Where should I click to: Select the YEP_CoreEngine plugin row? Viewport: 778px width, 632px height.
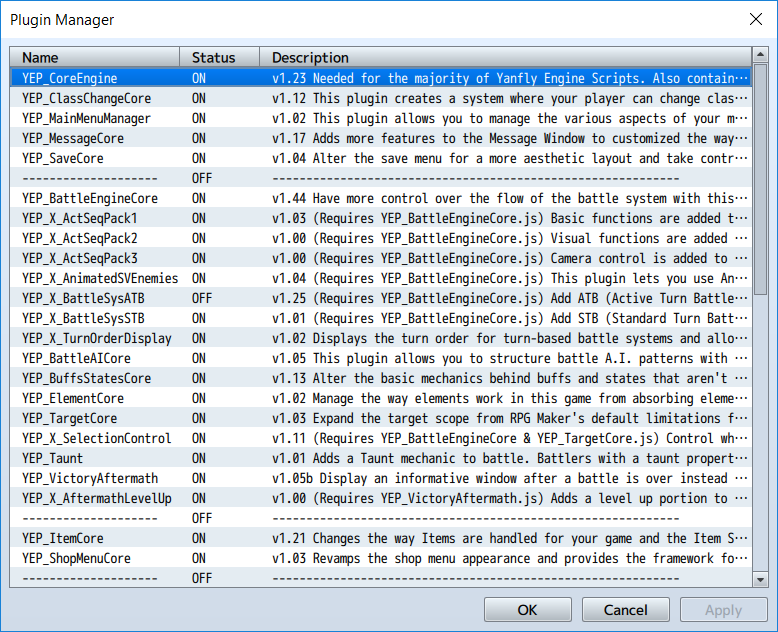381,78
